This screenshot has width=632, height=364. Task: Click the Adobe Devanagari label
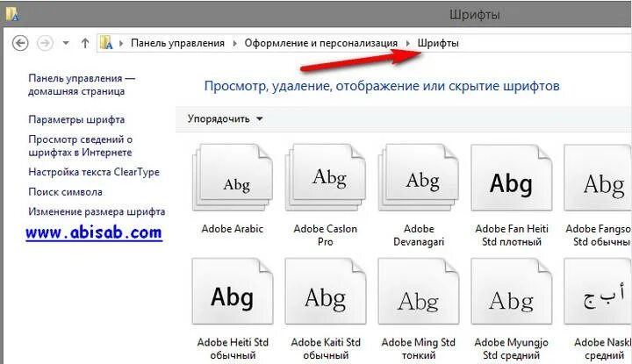tap(419, 235)
